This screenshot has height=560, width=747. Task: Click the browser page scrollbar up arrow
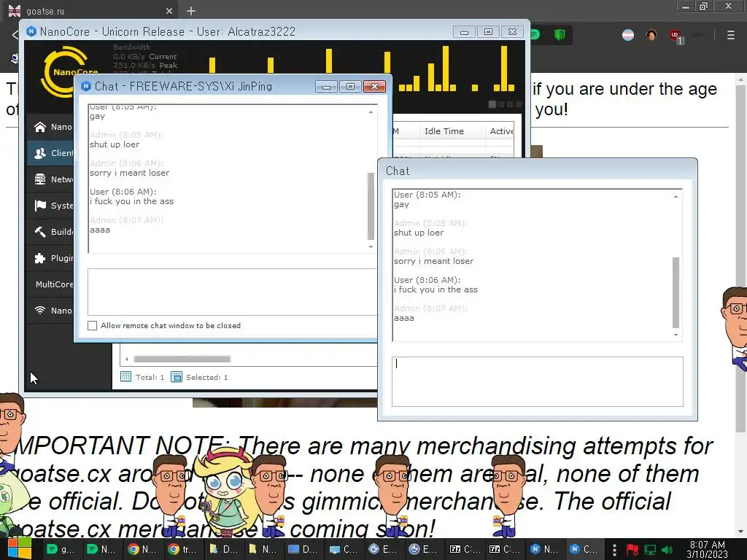coord(740,79)
